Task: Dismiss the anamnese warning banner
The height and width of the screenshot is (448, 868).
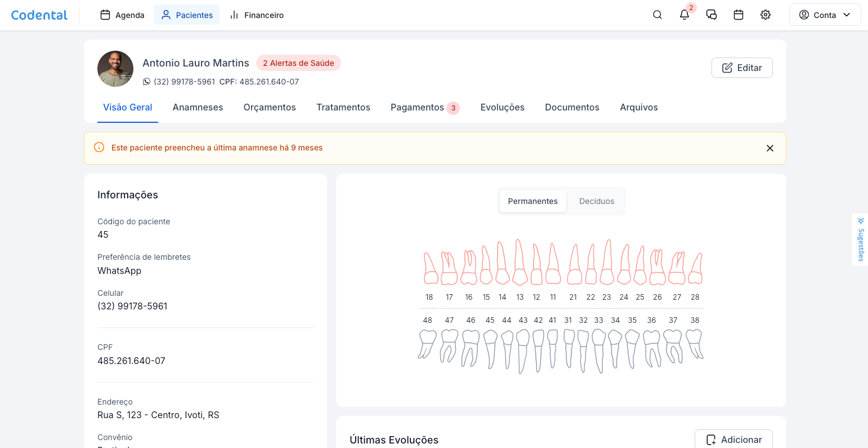Action: coord(770,148)
